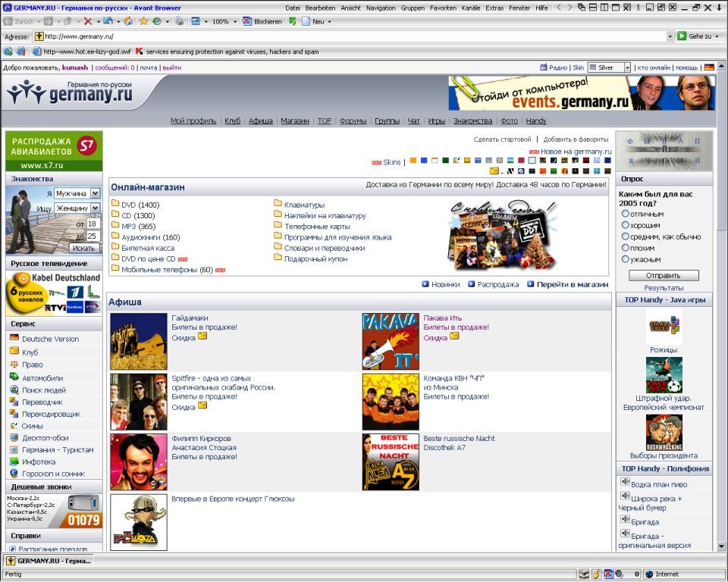Open the Kaspersky services link in links bar
This screenshot has height=582, width=728.
coord(227,52)
